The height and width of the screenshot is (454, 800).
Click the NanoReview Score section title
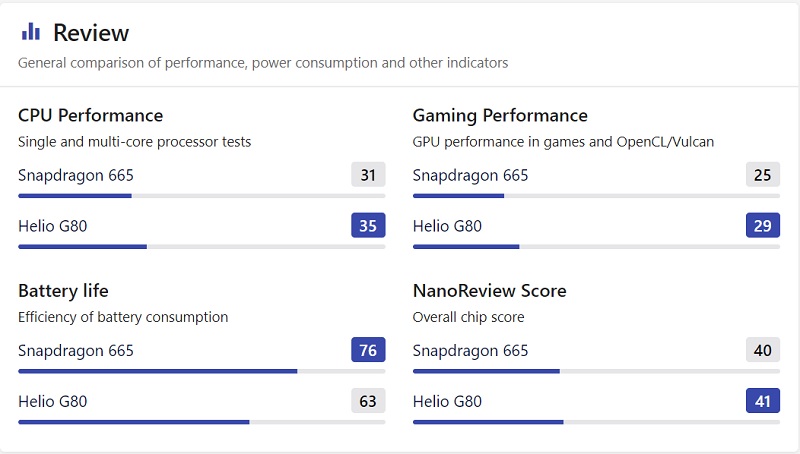489,291
